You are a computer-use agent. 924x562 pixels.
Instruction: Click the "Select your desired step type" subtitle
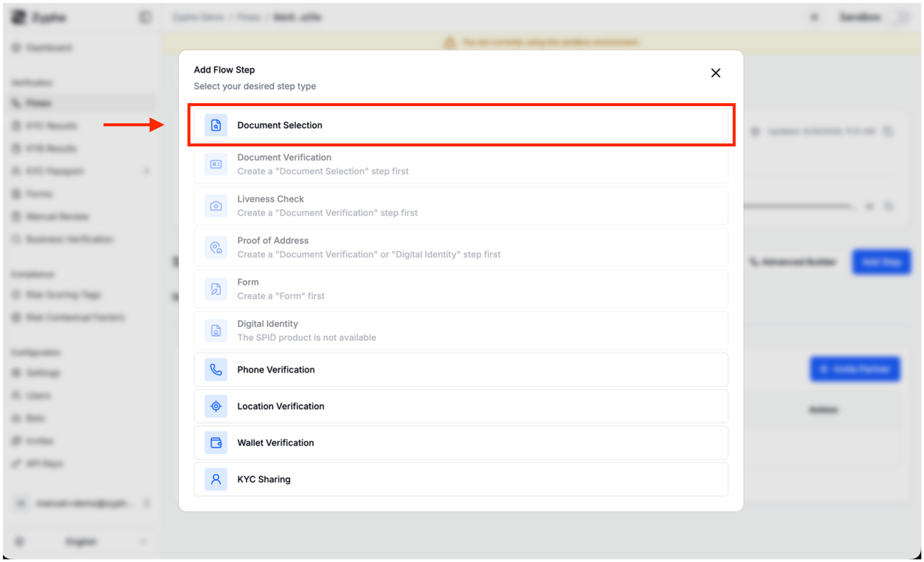(x=255, y=86)
